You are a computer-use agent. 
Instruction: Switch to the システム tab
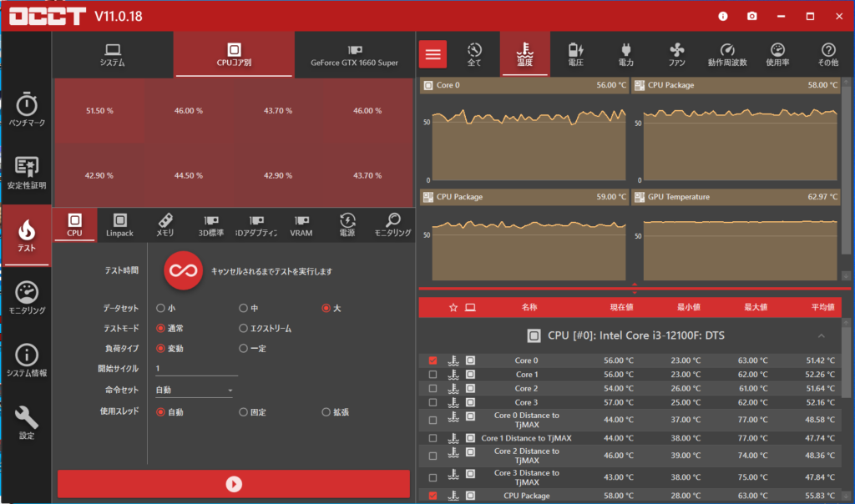[113, 54]
